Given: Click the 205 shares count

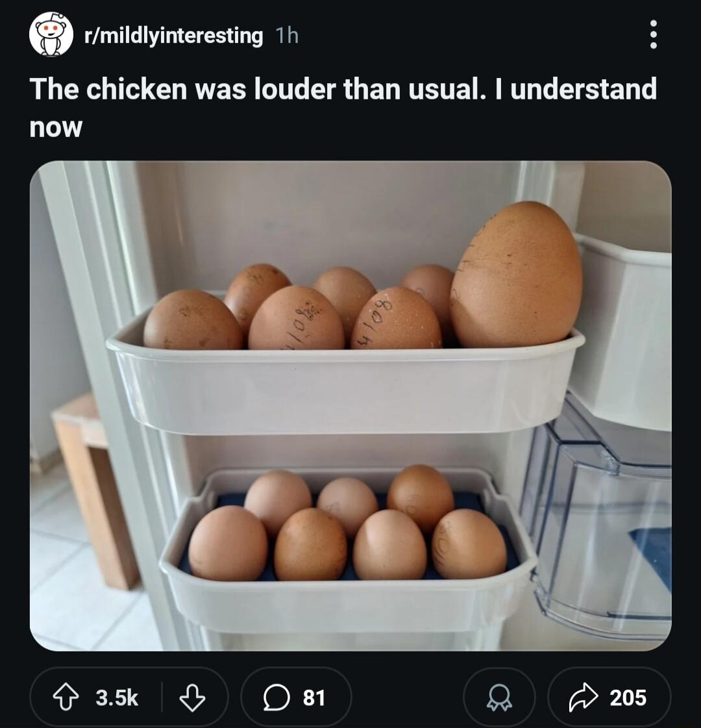Looking at the screenshot, I should point(628,698).
